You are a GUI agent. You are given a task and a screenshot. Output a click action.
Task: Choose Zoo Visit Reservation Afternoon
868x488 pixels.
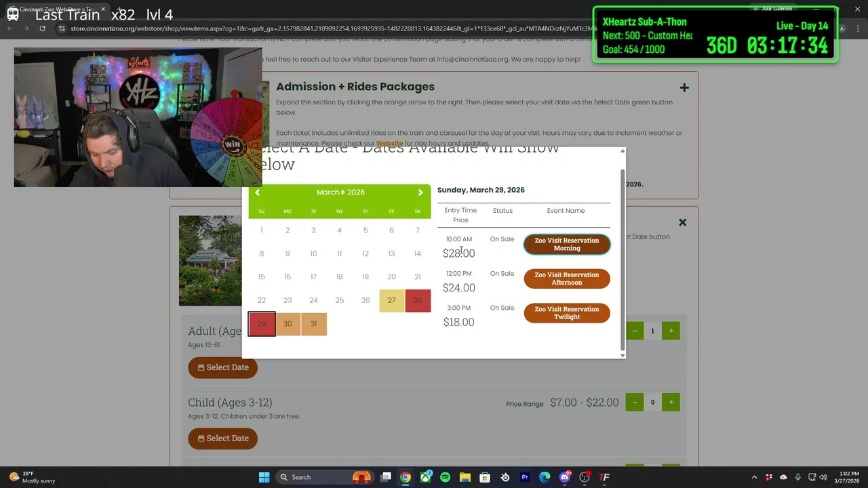[x=567, y=279]
